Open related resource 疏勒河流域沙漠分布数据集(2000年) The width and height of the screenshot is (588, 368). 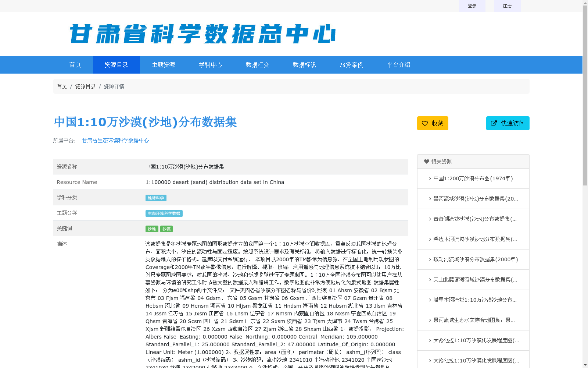[476, 259]
